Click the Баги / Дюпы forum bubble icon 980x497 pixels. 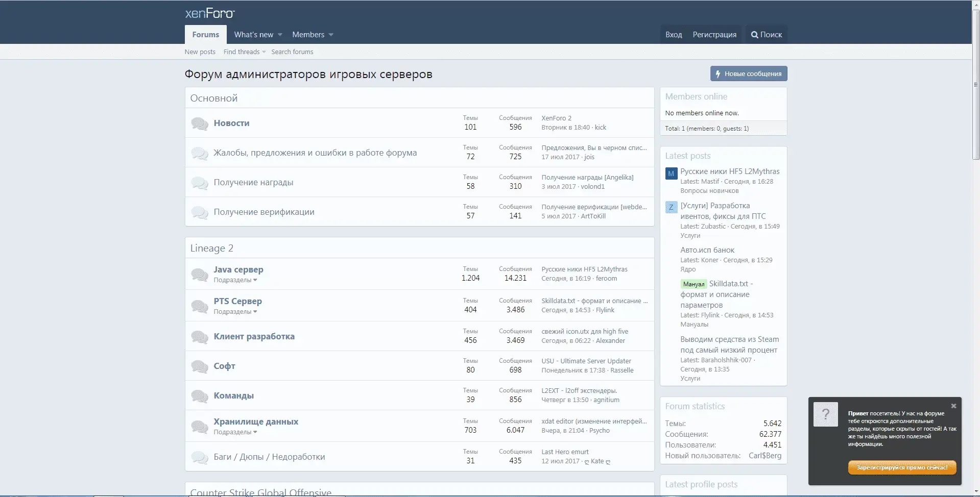point(199,457)
